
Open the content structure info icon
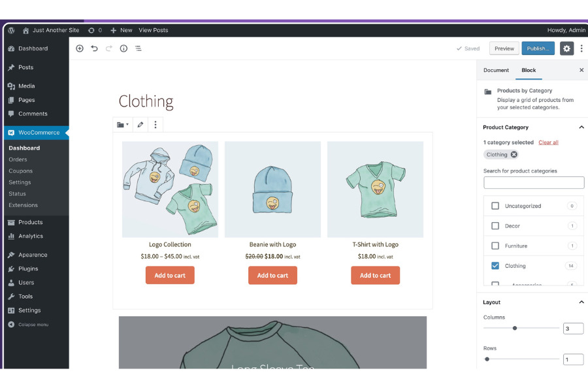[x=123, y=48]
